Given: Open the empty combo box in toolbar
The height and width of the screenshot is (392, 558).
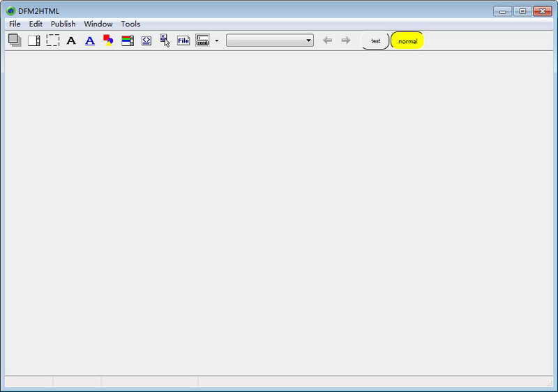Looking at the screenshot, I should click(270, 40).
